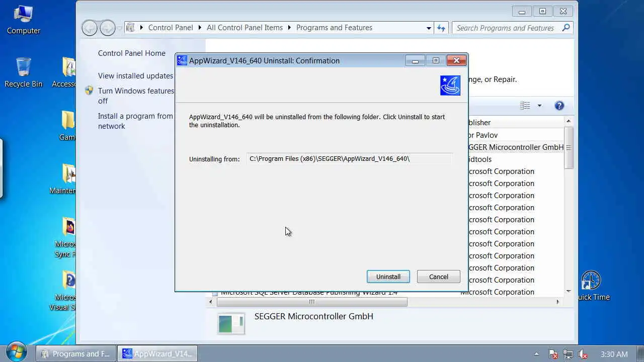Click the search magnifier icon
This screenshot has width=644, height=362.
click(566, 28)
